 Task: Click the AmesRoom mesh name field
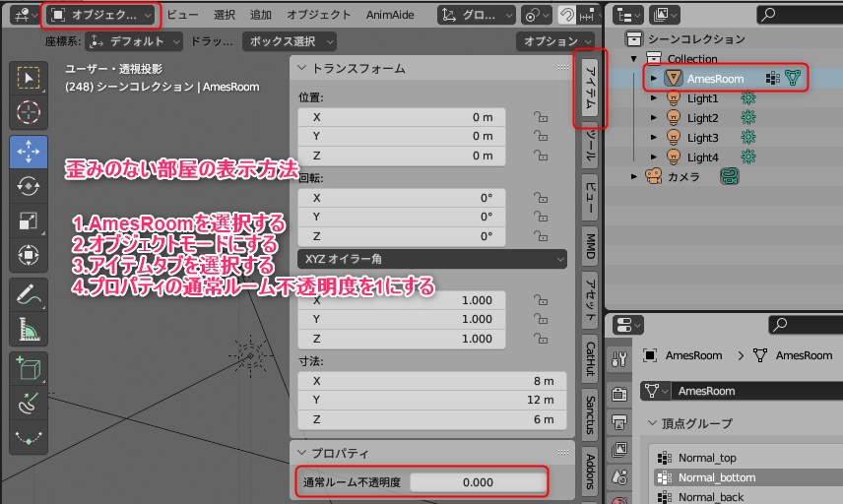tap(757, 391)
